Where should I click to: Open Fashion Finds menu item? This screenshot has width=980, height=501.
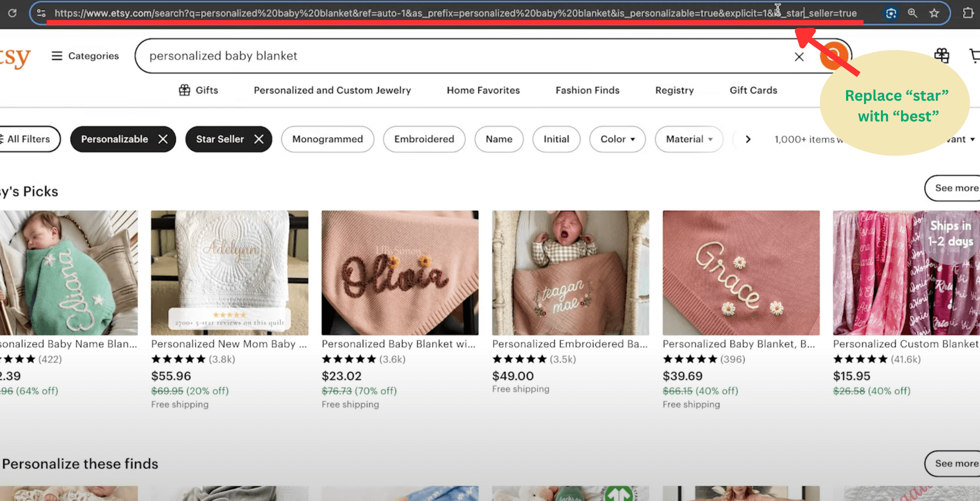587,90
